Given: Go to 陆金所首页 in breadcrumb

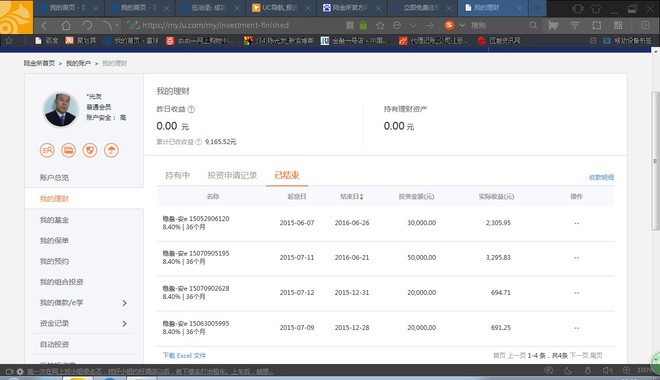Looking at the screenshot, I should 39,63.
